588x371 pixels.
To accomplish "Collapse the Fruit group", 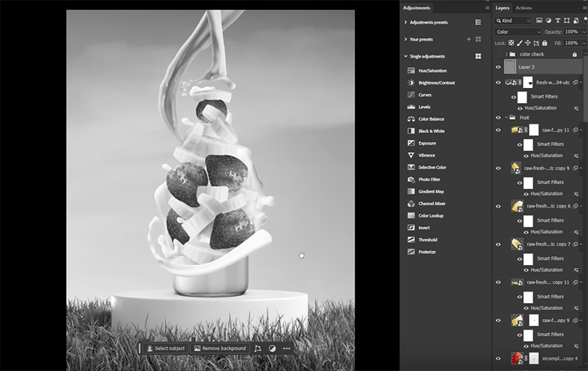I will tap(506, 118).
